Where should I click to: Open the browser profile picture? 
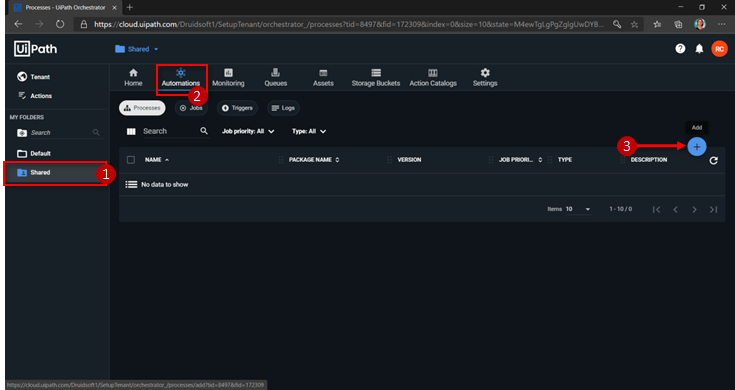click(700, 24)
